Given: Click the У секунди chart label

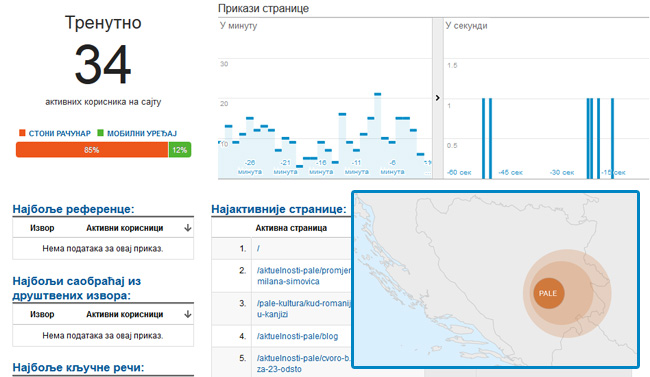Looking at the screenshot, I should (x=466, y=26).
